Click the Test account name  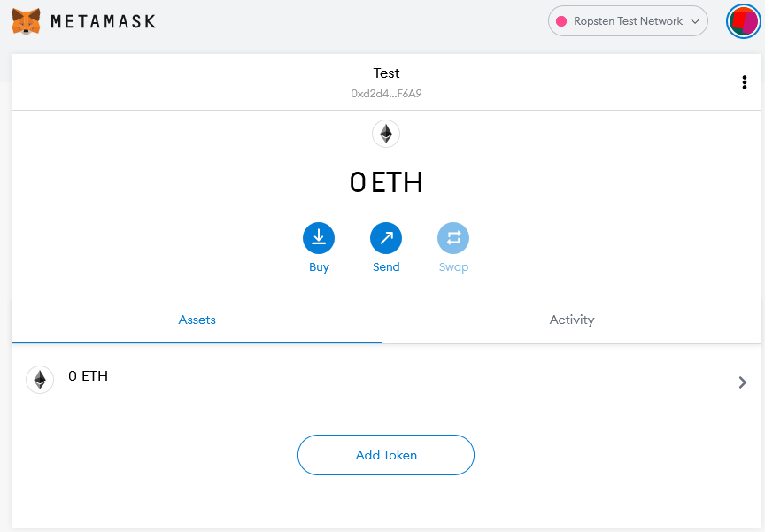[386, 73]
